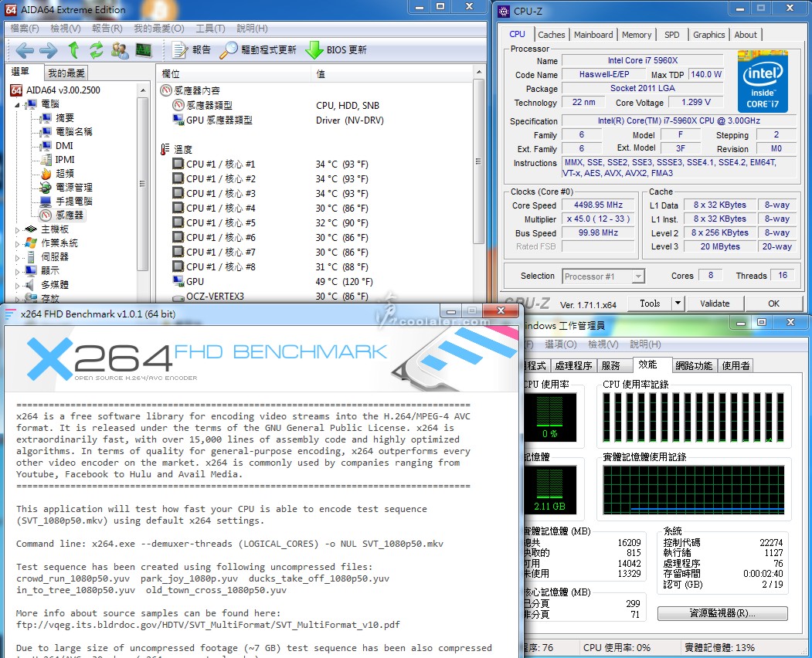Open the users icon in AIDA64 toolbar
Viewport: 812px width, 658px height.
120,50
